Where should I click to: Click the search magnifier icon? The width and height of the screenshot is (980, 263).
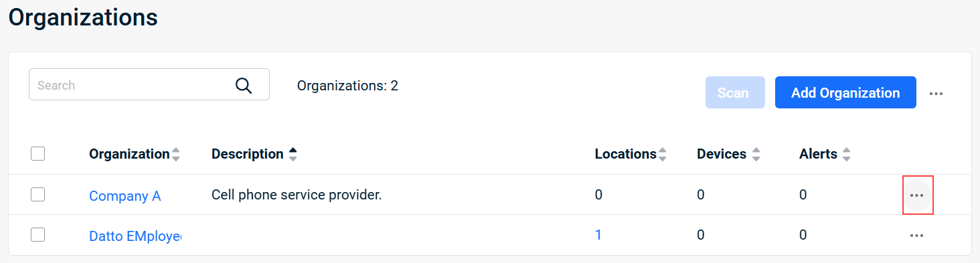(244, 85)
